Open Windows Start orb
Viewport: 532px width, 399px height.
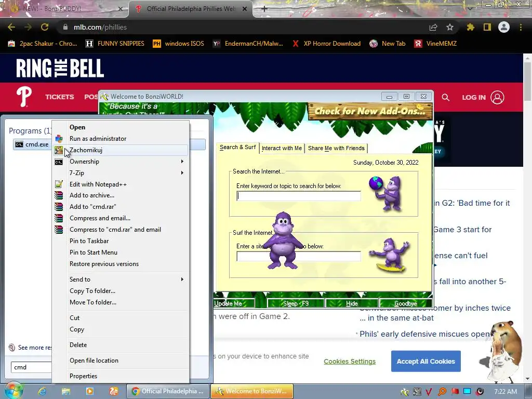(x=14, y=391)
